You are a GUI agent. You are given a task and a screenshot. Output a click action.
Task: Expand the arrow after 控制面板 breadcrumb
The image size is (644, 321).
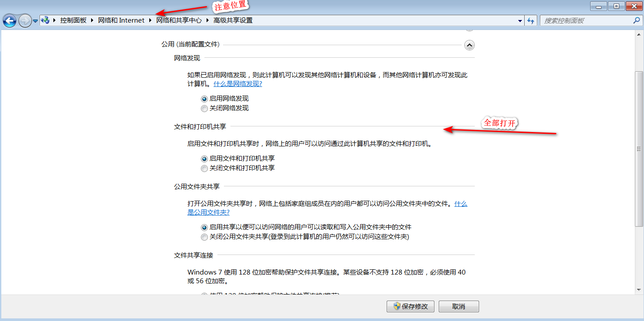92,20
